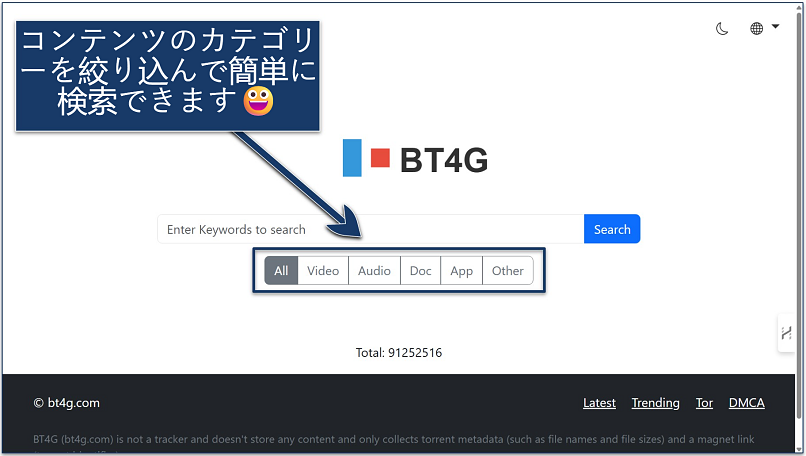Click the blue rectangle in BT4G logo
Image resolution: width=806 pixels, height=456 pixels.
click(352, 159)
